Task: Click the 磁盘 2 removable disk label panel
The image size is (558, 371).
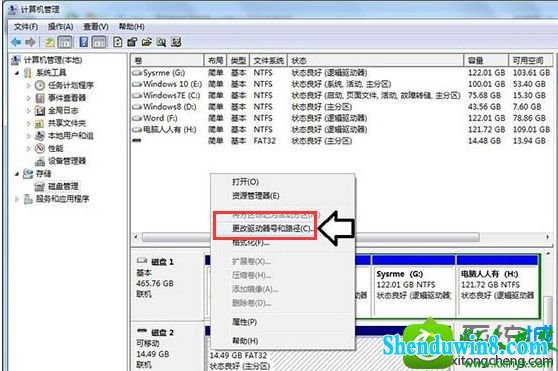Action: [x=167, y=347]
